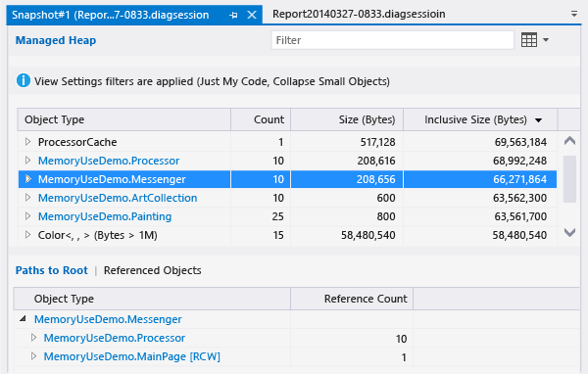Expand MemoryUseDemo.Processor under Paths to Root
The image size is (588, 374).
coord(33,337)
